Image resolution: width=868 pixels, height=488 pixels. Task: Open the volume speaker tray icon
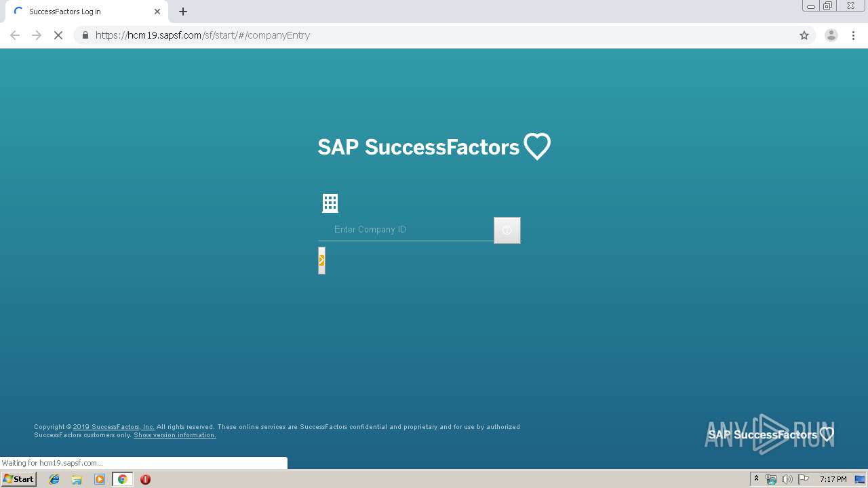point(787,479)
